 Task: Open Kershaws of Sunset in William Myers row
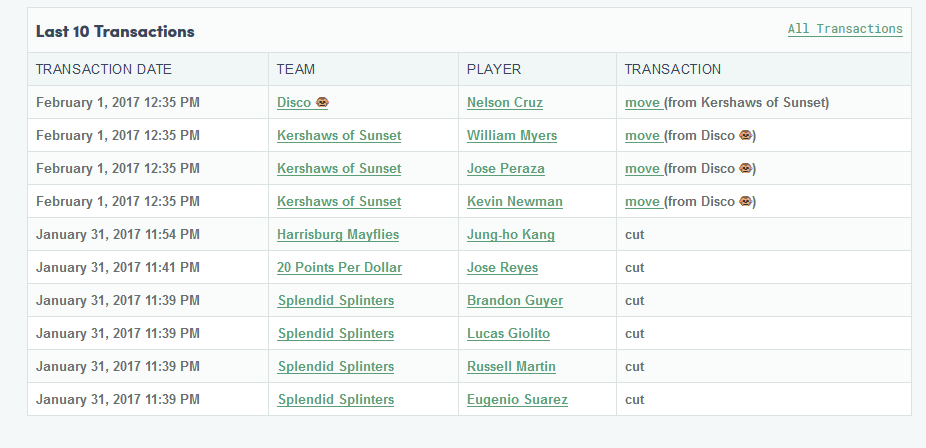coord(339,136)
